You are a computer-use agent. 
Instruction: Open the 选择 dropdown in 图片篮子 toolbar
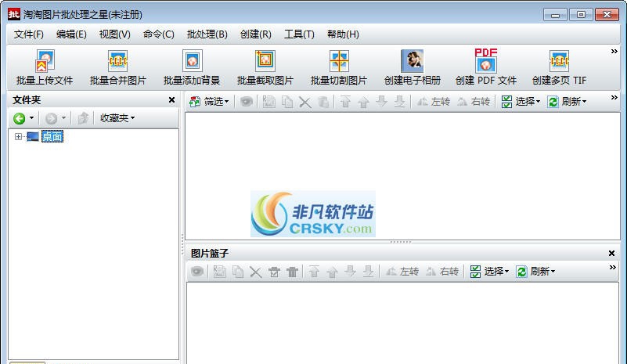(489, 272)
